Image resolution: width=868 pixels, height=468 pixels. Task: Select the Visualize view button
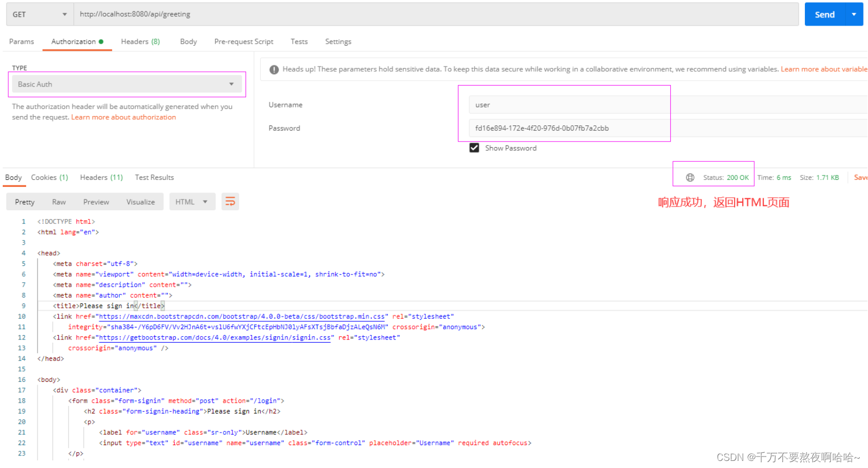[x=140, y=202]
